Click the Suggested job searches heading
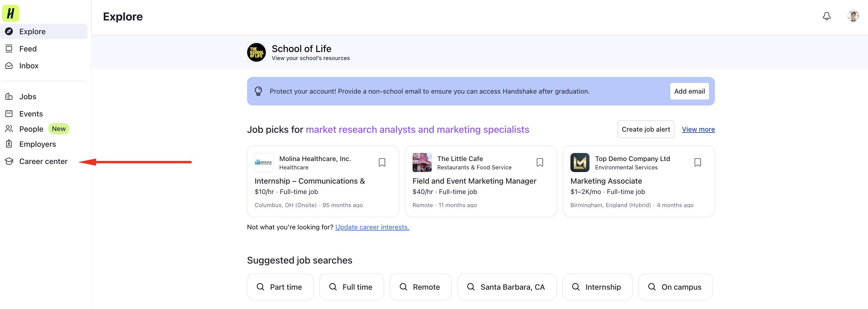 (x=299, y=260)
